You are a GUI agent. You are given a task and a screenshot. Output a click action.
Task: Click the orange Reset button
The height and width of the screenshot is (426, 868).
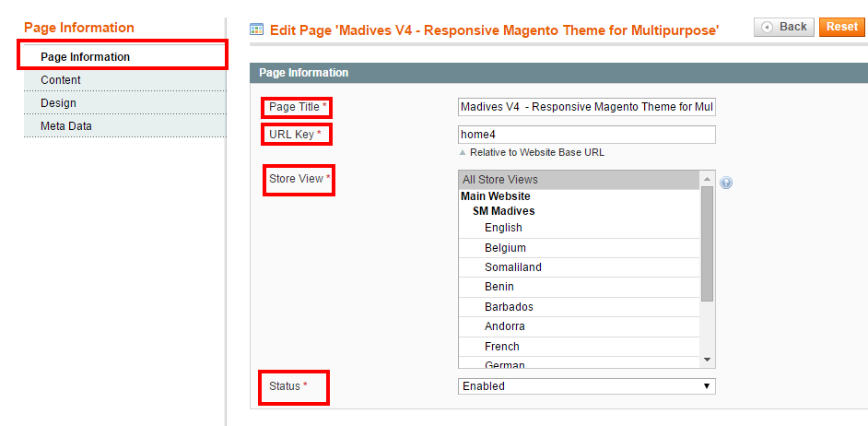click(842, 27)
